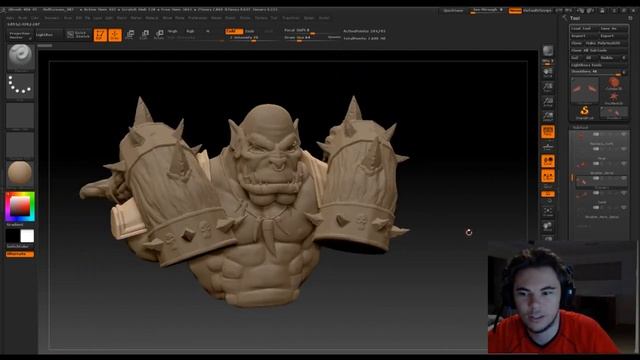
Task: Toggle the Local transformations button
Action: click(548, 161)
